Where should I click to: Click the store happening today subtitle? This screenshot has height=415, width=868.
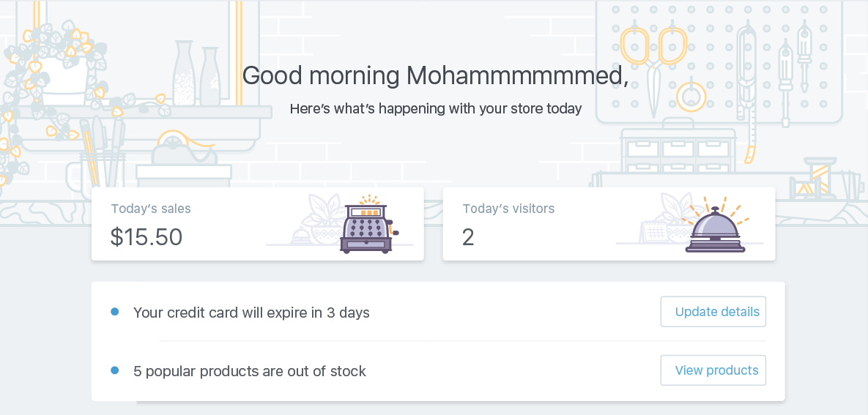pos(435,109)
